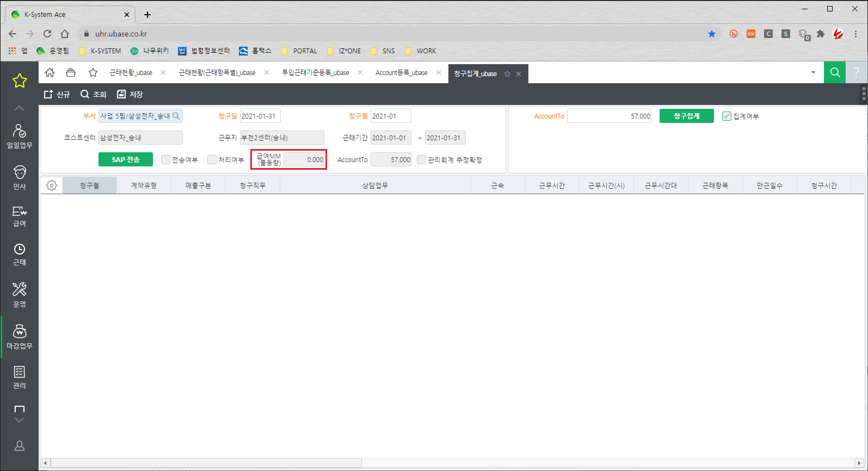
Task: Click the scrollbar left arrow
Action: click(x=45, y=463)
